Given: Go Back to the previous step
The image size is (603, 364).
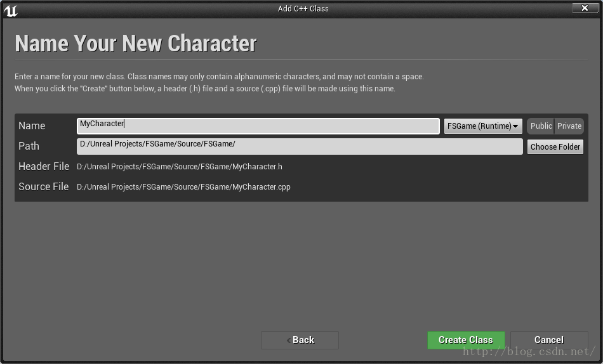Looking at the screenshot, I should (x=300, y=340).
